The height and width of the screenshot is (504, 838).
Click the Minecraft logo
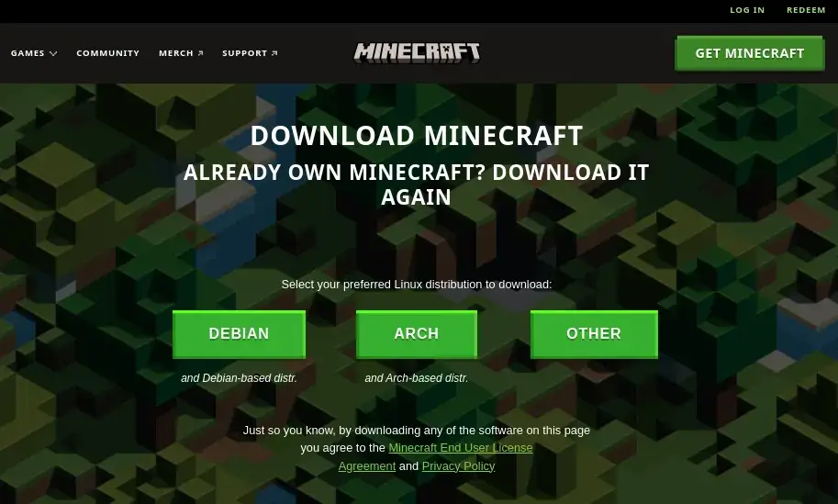pyautogui.click(x=417, y=53)
